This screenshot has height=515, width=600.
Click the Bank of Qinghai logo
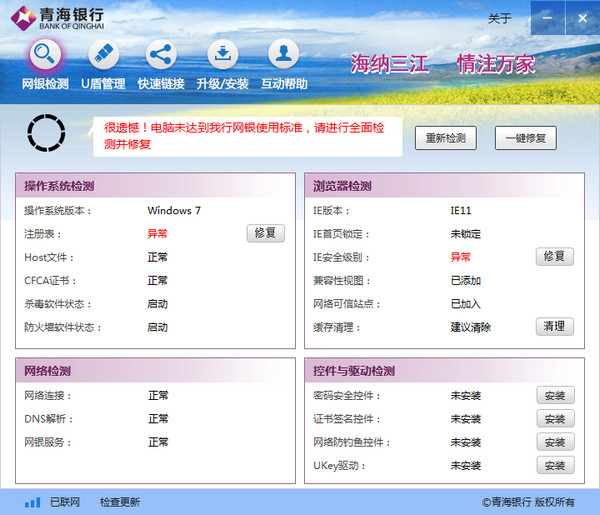coord(57,18)
